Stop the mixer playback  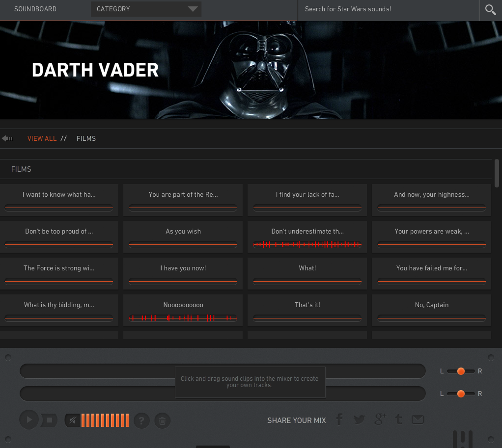tap(50, 420)
